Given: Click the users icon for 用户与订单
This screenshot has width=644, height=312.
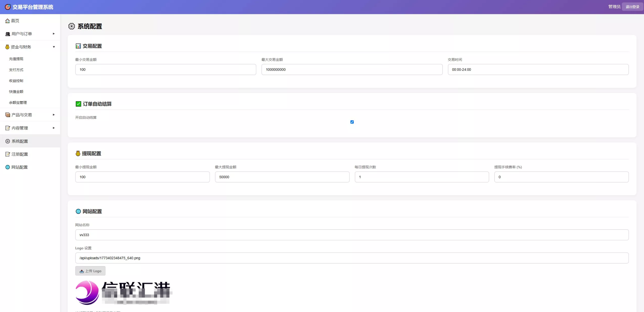Looking at the screenshot, I should pos(8,34).
